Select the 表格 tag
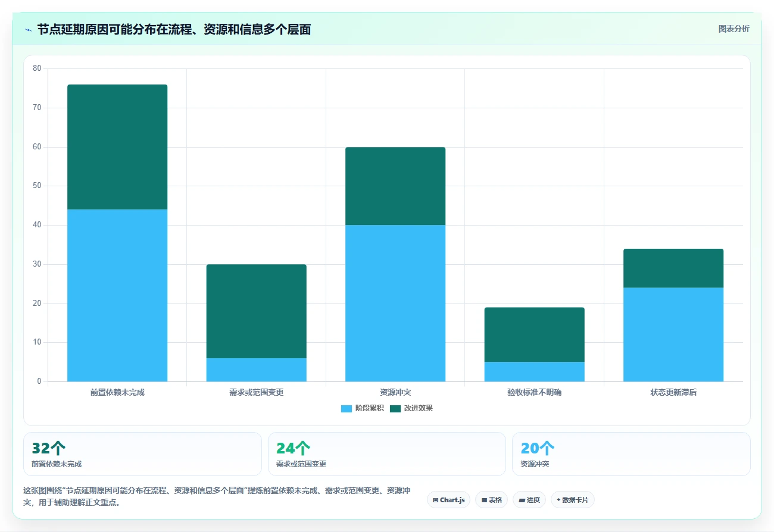The height and width of the screenshot is (532, 774). tap(491, 500)
